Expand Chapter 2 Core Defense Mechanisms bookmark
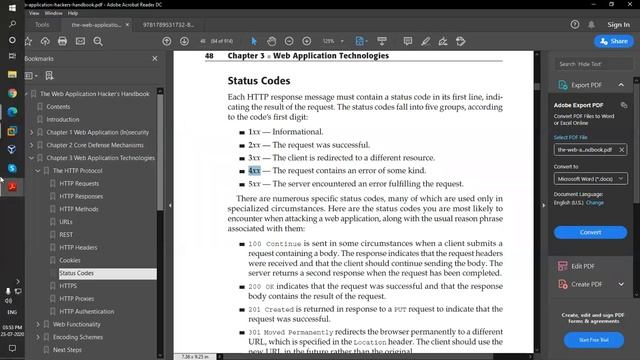 pyautogui.click(x=31, y=145)
